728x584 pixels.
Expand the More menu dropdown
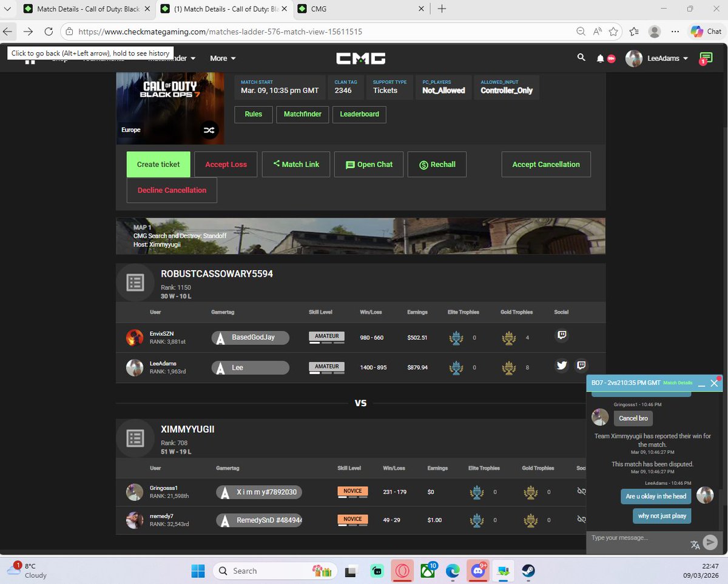tap(223, 58)
